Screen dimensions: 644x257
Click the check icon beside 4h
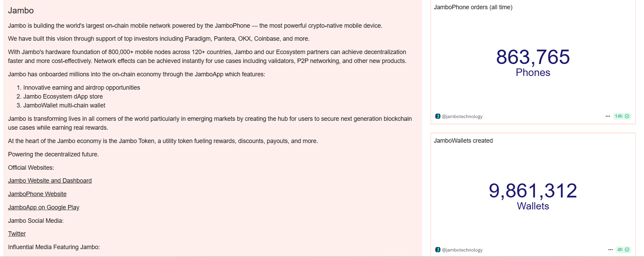tap(627, 250)
